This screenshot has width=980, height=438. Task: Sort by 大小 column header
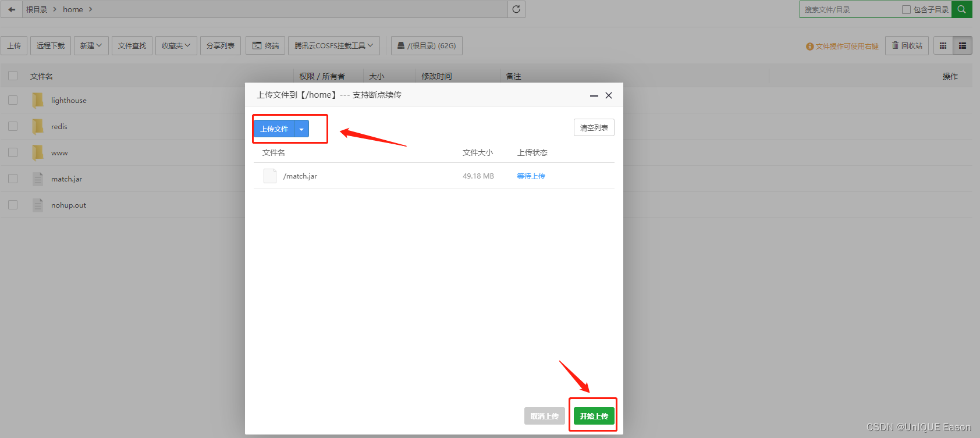(x=377, y=76)
